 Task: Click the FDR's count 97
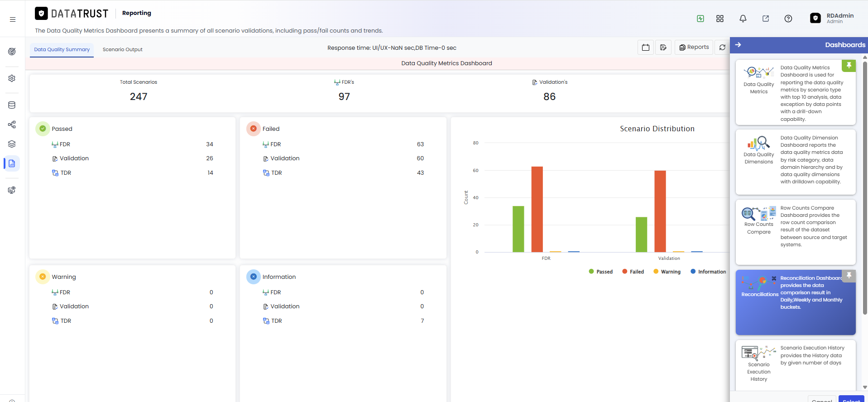[344, 96]
